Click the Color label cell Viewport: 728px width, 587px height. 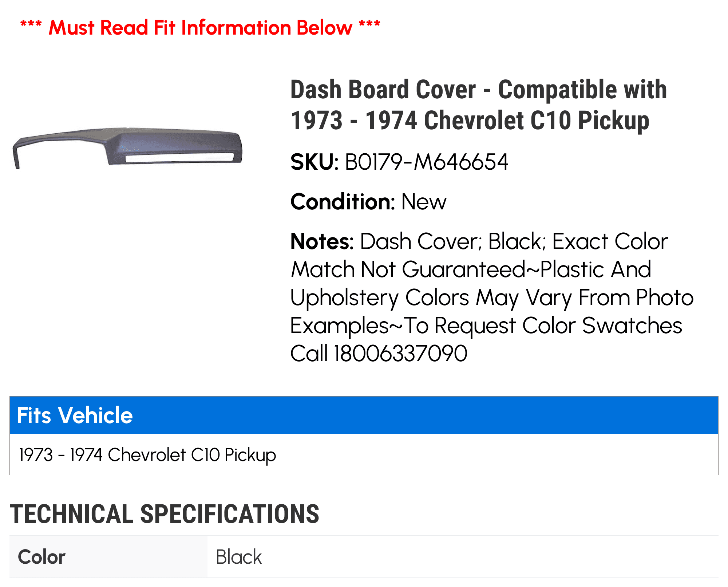(108, 556)
